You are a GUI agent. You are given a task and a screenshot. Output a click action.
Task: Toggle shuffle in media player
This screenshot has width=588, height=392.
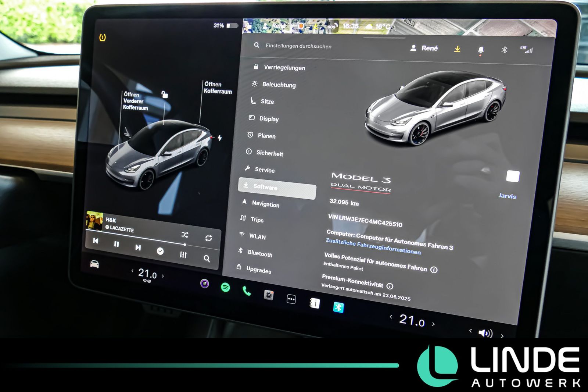click(x=185, y=235)
